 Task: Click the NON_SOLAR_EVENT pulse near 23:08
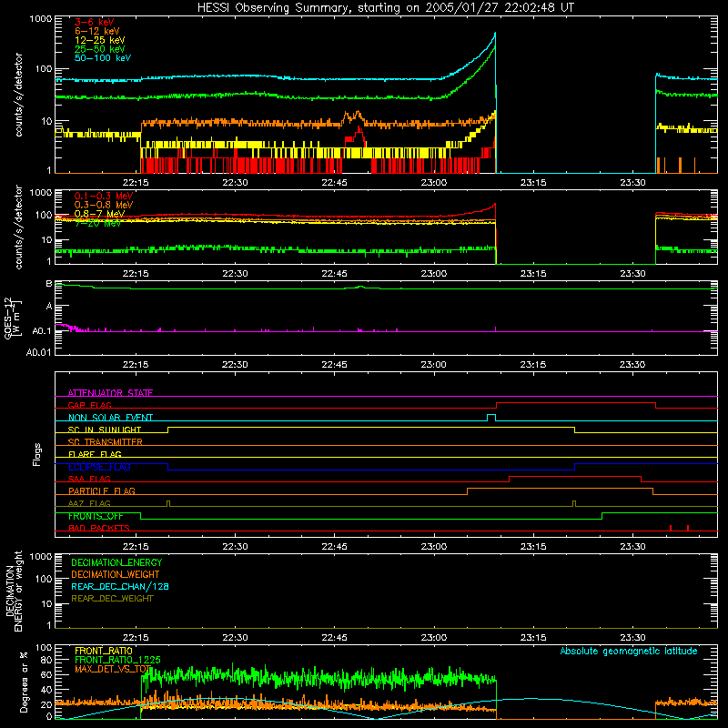click(491, 415)
